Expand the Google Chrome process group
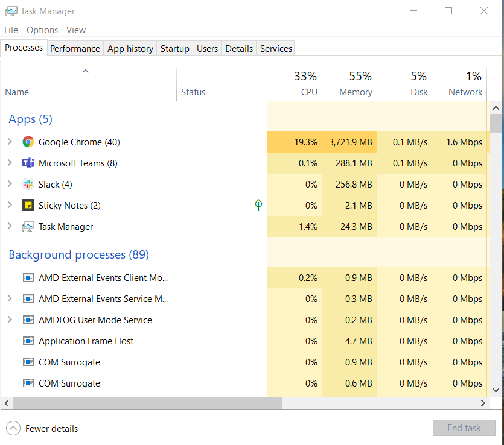The width and height of the screenshot is (504, 445). (x=10, y=142)
